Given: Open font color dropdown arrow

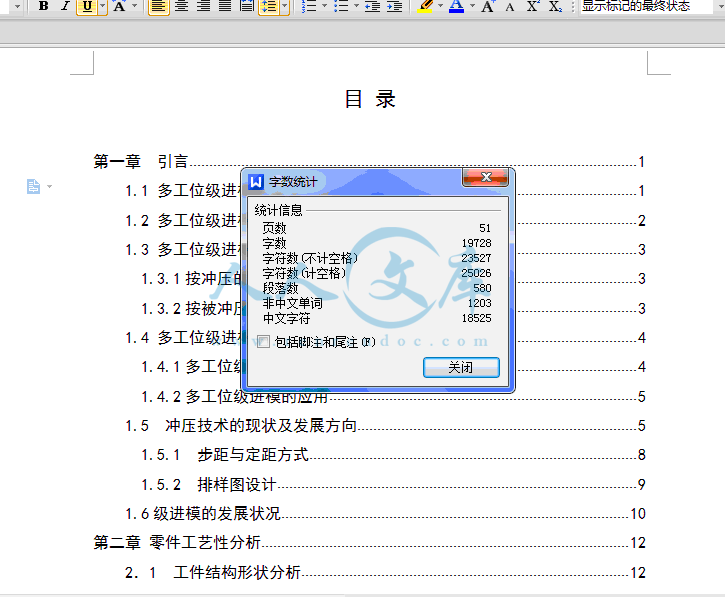Looking at the screenshot, I should point(472,6).
